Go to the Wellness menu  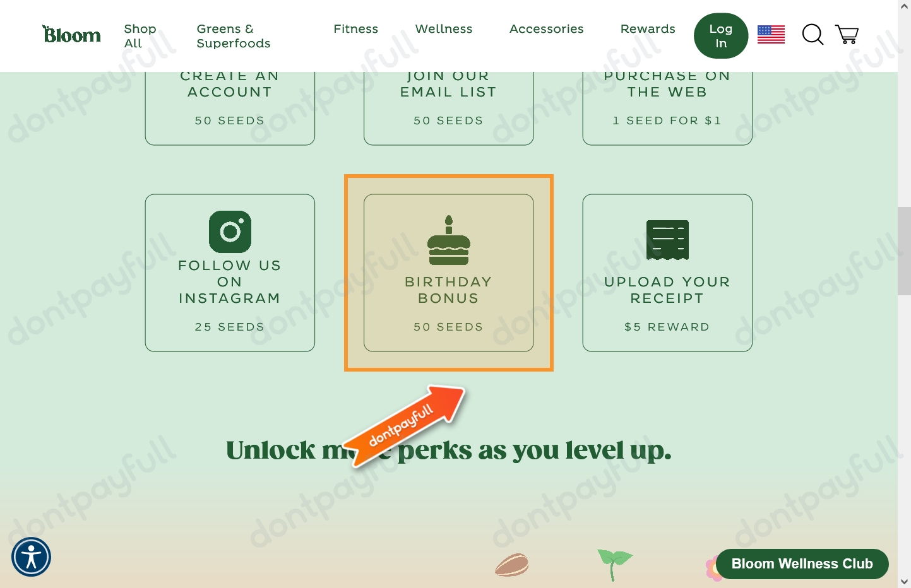click(444, 29)
